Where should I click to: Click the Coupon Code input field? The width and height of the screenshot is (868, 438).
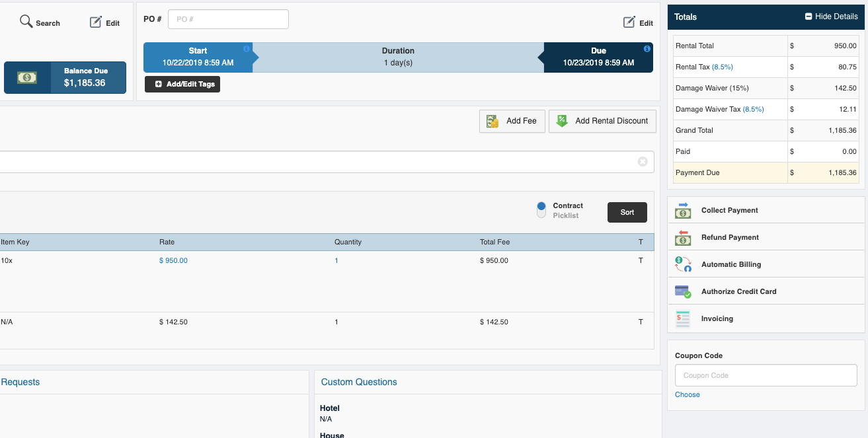(766, 375)
